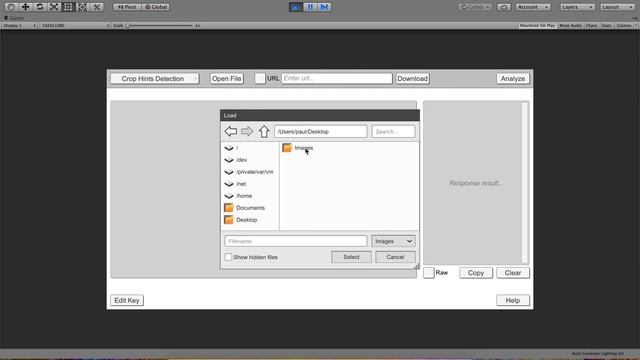
Task: Click the Search field in Load dialog
Action: point(393,131)
